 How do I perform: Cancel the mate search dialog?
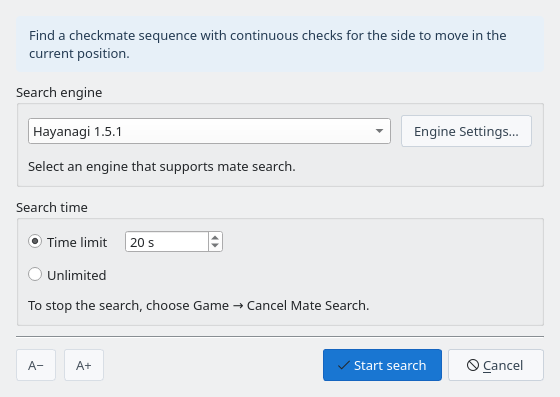[496, 365]
